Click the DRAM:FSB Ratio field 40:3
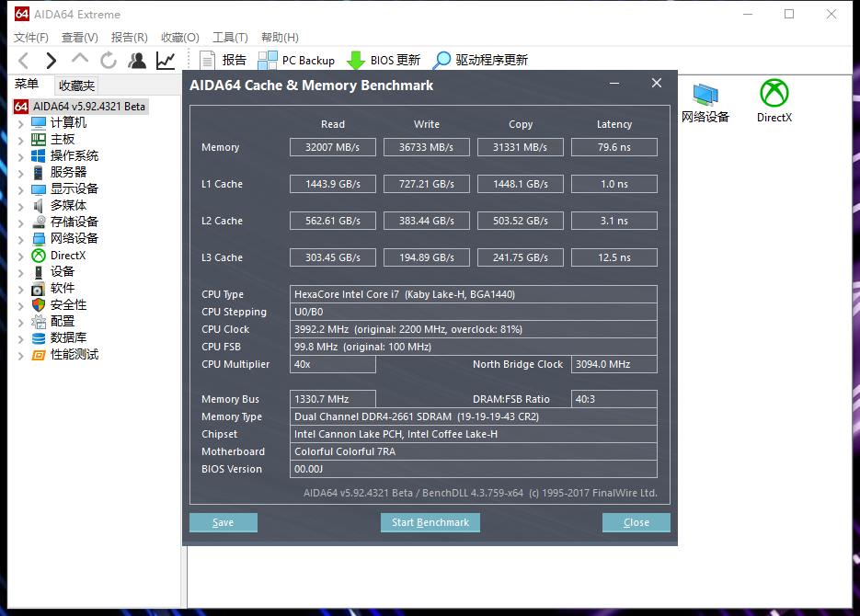Image resolution: width=860 pixels, height=616 pixels. point(614,399)
